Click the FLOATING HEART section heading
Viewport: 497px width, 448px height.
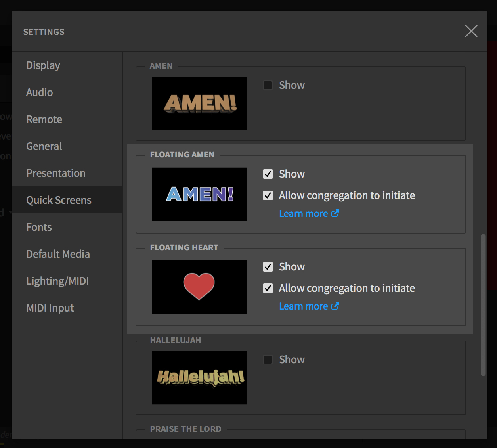[184, 247]
